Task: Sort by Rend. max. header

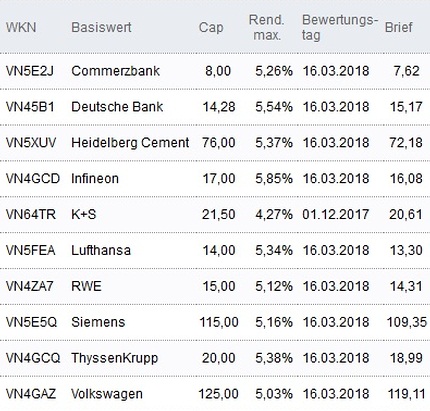Action: (x=266, y=27)
